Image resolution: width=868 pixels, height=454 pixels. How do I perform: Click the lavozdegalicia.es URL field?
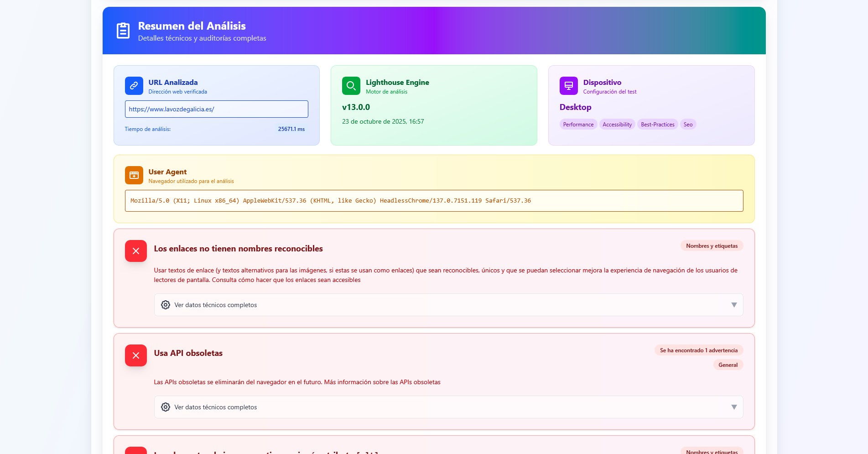tap(216, 109)
